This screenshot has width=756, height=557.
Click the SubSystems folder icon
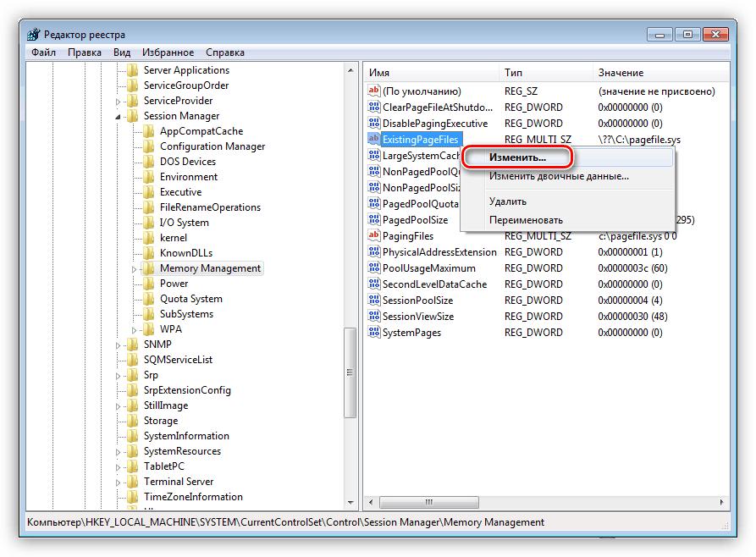tap(148, 314)
